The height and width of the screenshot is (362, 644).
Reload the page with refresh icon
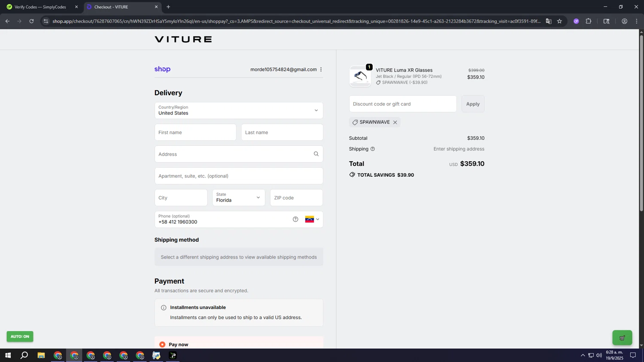click(31, 21)
